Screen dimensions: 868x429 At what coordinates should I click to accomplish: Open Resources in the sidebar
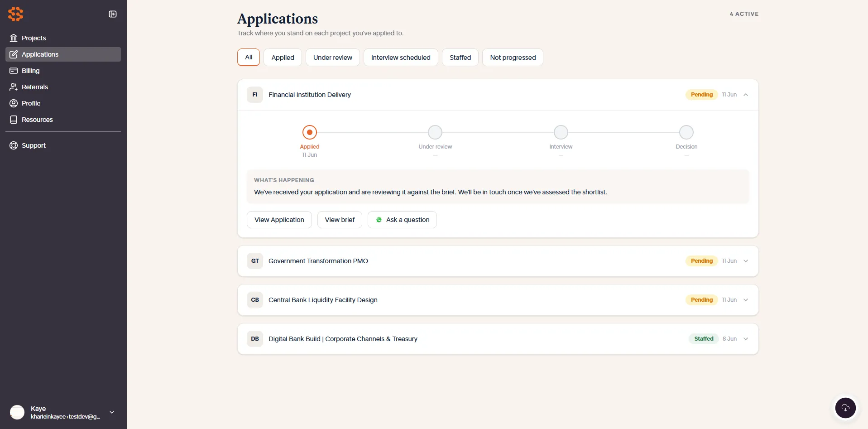pyautogui.click(x=63, y=120)
